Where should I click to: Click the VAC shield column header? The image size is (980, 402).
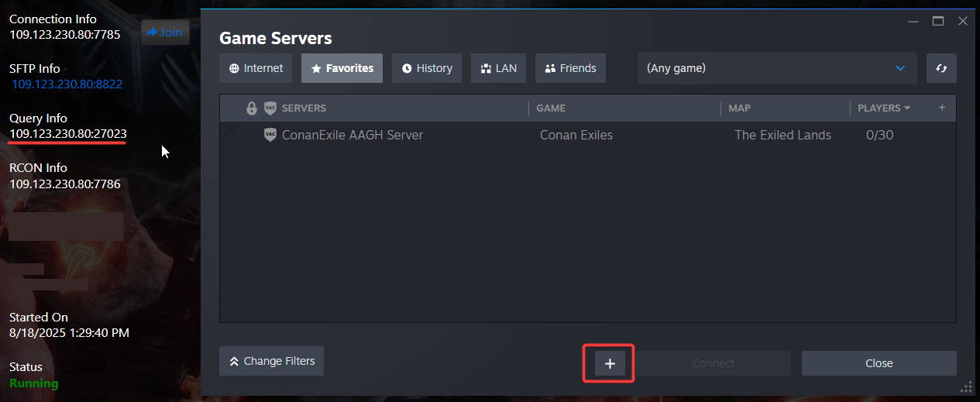pyautogui.click(x=270, y=108)
